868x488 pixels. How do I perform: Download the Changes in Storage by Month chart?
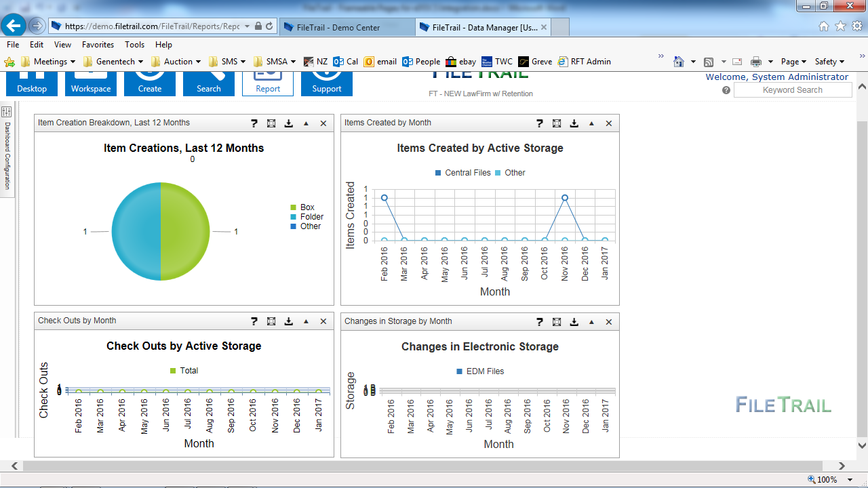pos(574,322)
